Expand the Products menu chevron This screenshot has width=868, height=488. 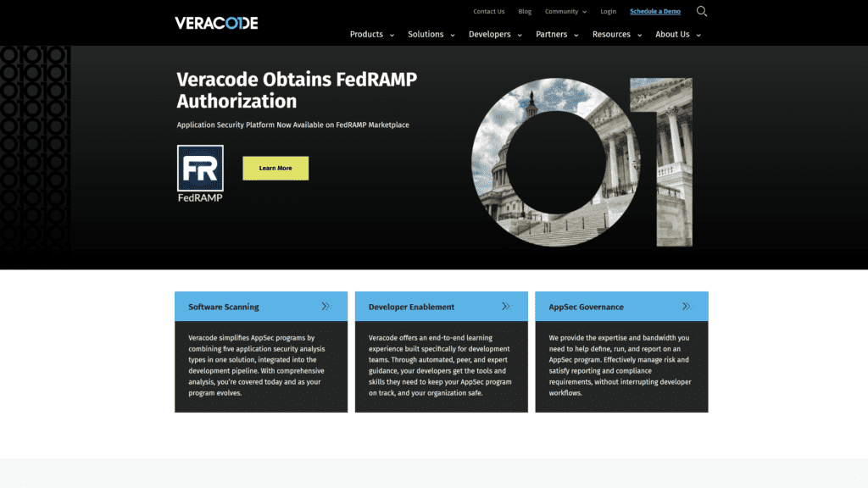coord(392,36)
